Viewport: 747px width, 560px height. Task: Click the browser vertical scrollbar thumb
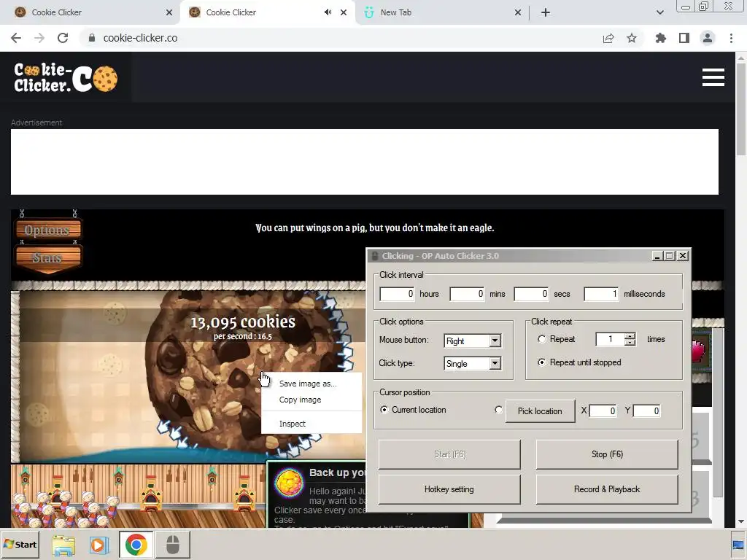point(741,109)
